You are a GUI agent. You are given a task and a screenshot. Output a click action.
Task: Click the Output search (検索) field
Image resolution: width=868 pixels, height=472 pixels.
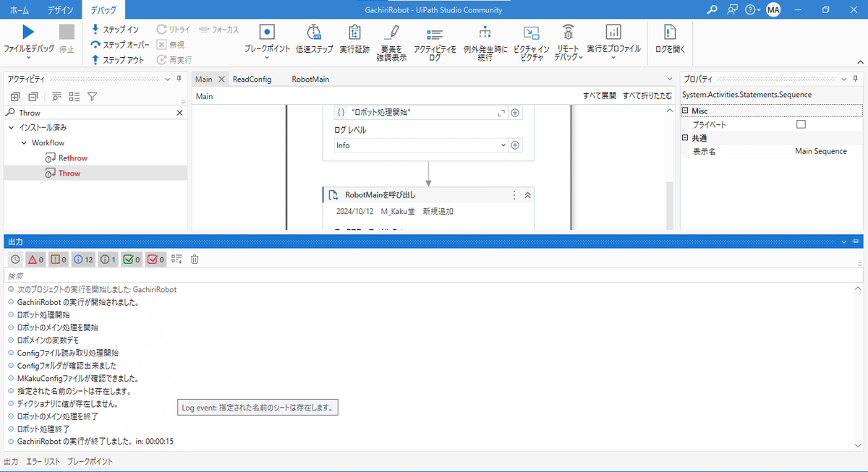434,275
